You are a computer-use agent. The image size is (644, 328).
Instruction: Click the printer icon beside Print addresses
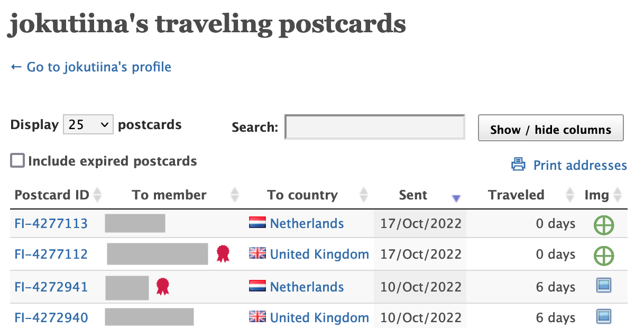[x=519, y=165]
